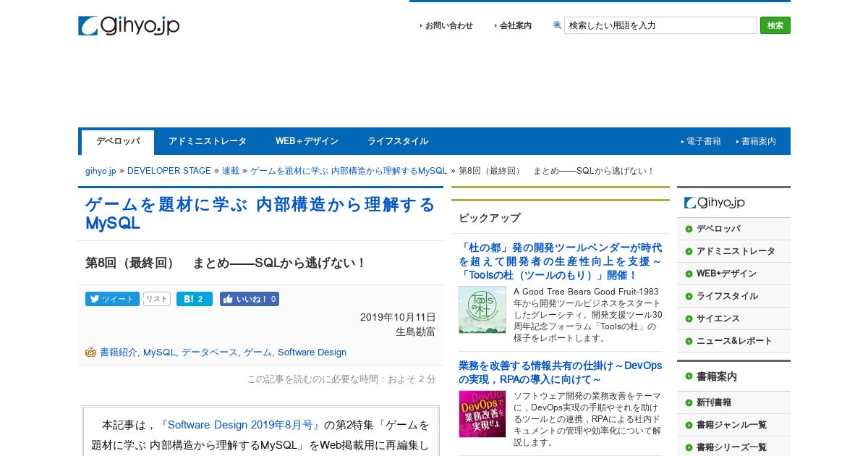Screen dimensions: 868x456
Task: Click the Hatena B! bookmark button
Action: tap(195, 299)
